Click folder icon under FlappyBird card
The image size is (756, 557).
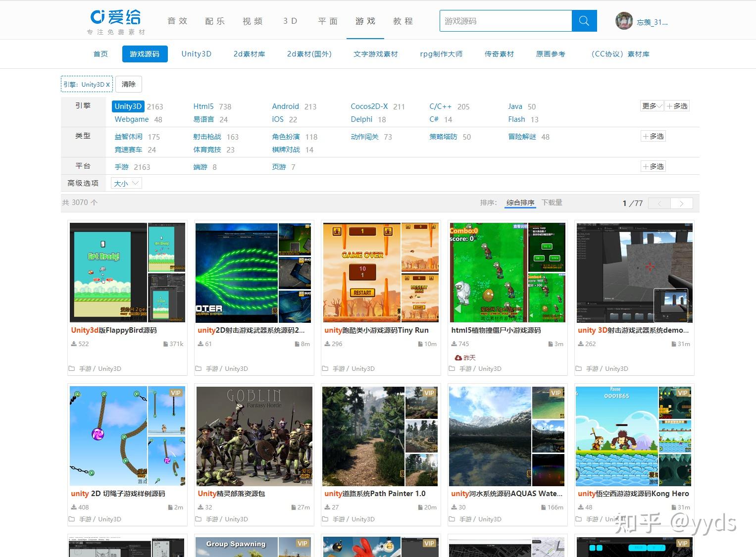(x=72, y=368)
